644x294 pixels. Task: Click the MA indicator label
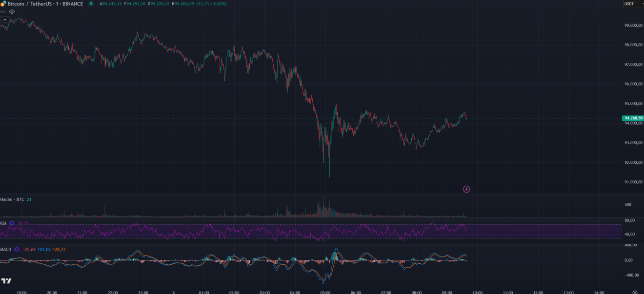click(x=3, y=11)
